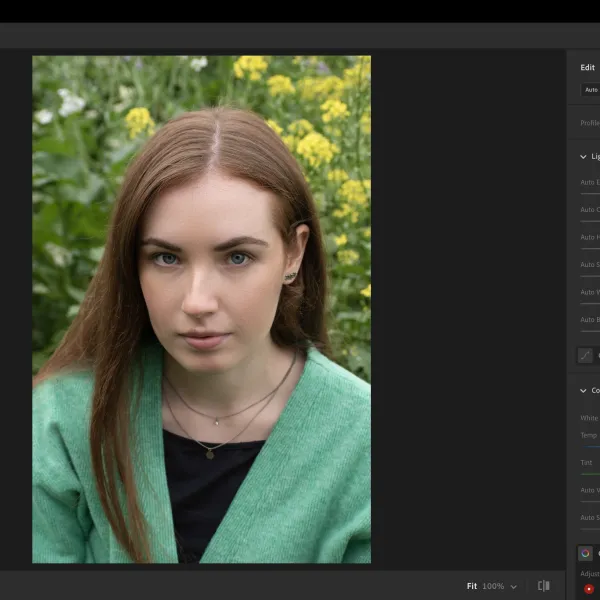
Task: Adjust the Temp slider track
Action: 590,447
